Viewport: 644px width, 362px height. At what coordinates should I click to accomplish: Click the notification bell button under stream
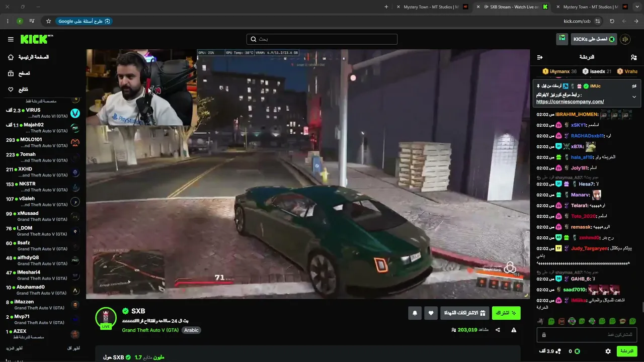point(415,313)
